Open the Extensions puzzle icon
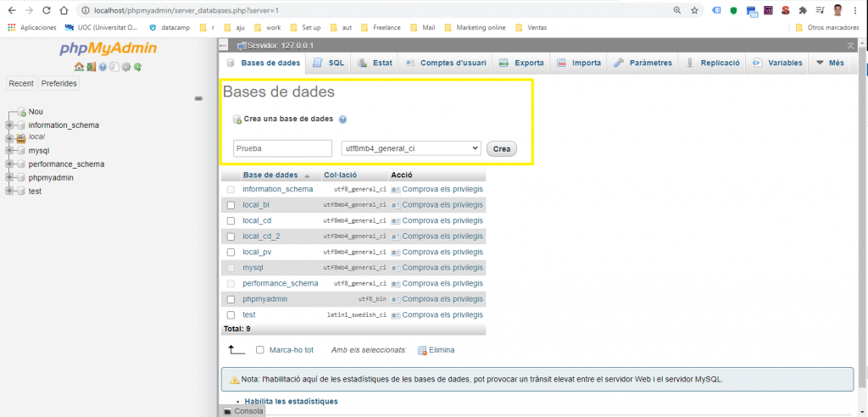The width and height of the screenshot is (868, 417). point(803,10)
